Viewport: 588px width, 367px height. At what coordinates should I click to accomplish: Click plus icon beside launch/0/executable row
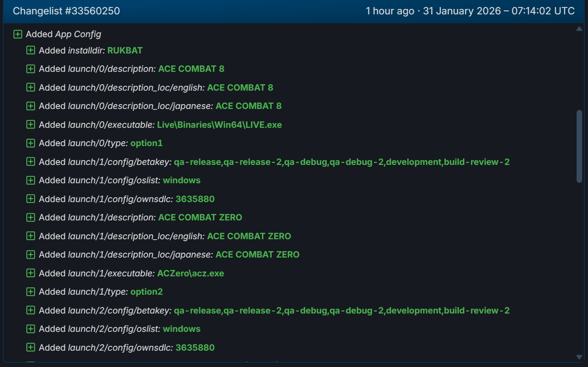31,125
